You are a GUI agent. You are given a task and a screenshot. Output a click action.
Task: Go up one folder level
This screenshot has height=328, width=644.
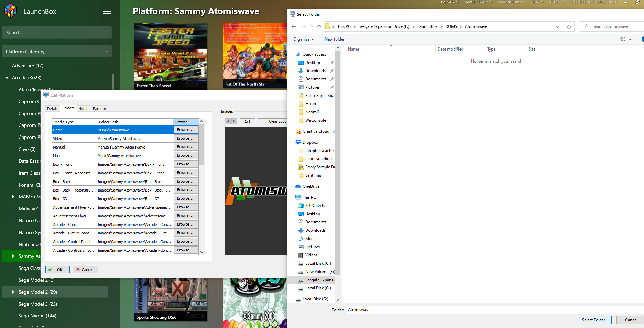[x=319, y=26]
